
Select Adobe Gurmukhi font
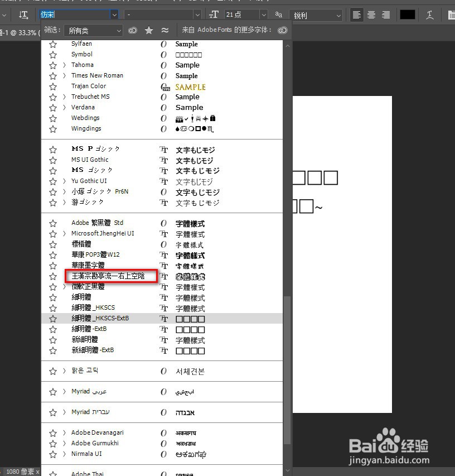click(x=95, y=443)
